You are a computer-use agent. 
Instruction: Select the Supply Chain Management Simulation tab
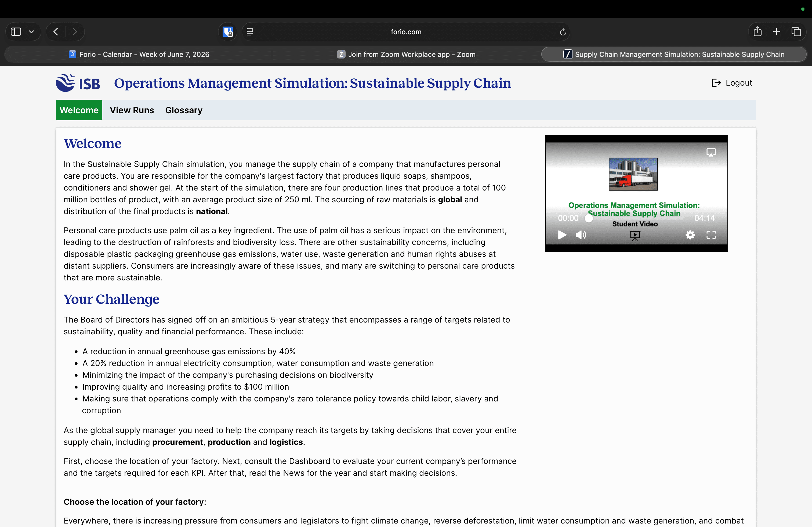coord(674,54)
